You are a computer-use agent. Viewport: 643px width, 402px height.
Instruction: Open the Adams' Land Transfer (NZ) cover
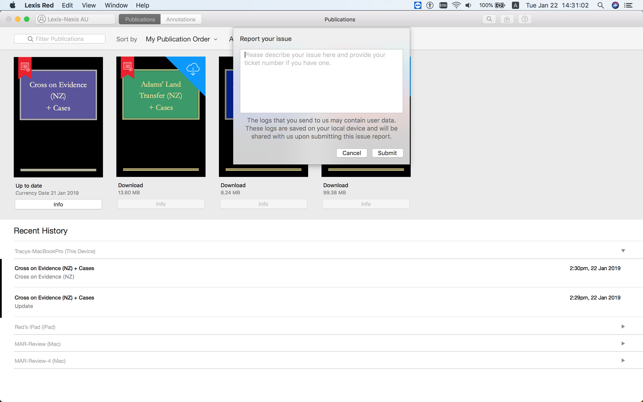pos(161,117)
